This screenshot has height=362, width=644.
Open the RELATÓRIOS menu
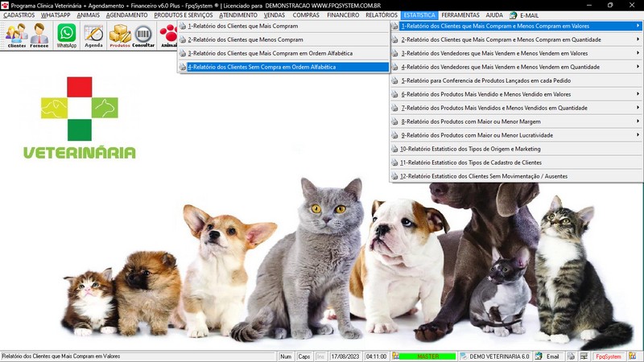tap(382, 15)
